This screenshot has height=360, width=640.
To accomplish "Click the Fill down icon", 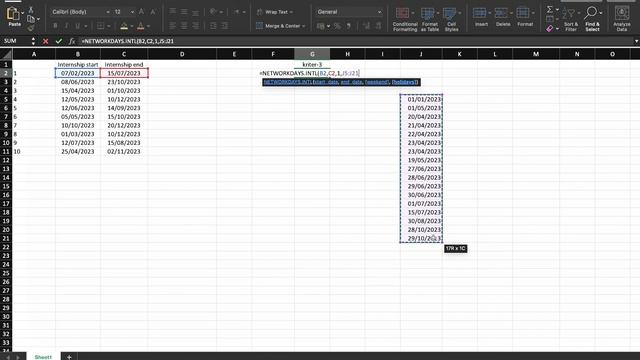I will (550, 19).
